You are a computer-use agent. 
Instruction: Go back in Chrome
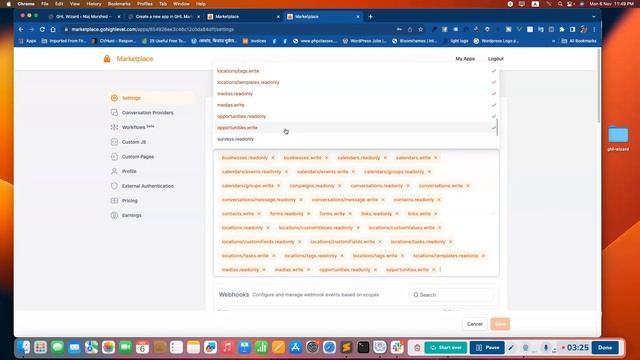click(21, 29)
